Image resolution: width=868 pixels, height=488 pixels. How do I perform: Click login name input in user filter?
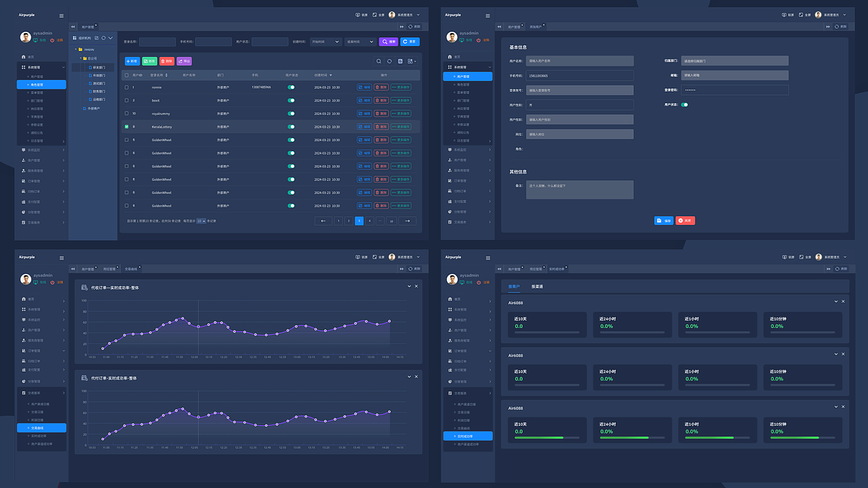(x=157, y=42)
